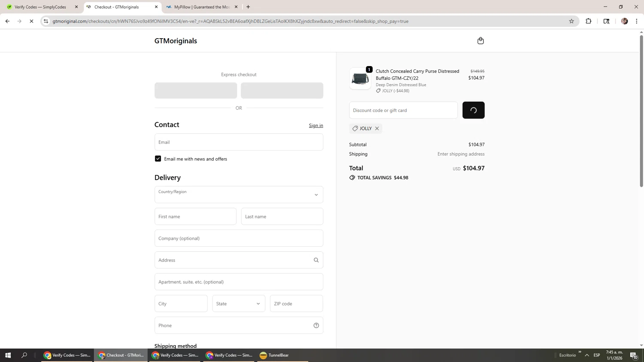Close the MyPillow tab

(236, 7)
